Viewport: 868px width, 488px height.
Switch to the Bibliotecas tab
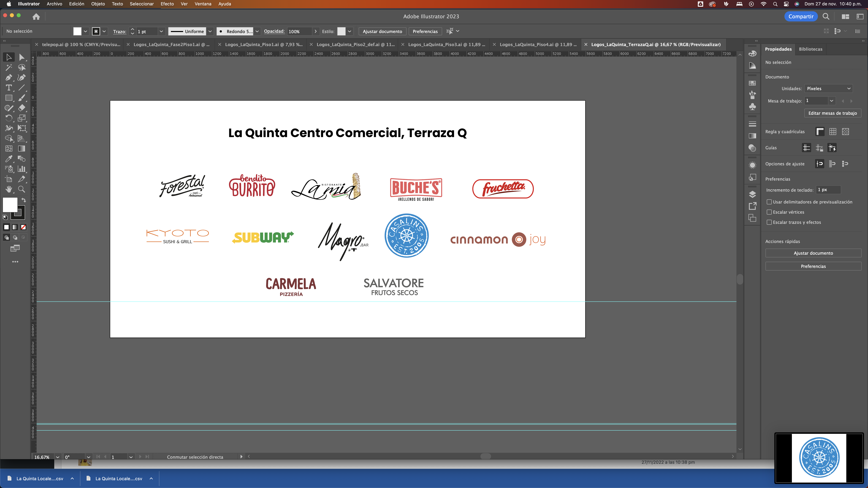tap(810, 49)
